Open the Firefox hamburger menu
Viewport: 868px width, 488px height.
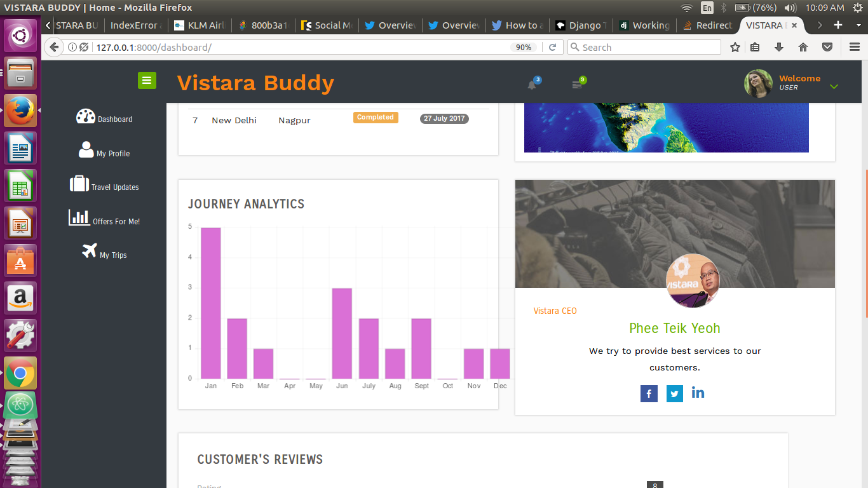[855, 47]
